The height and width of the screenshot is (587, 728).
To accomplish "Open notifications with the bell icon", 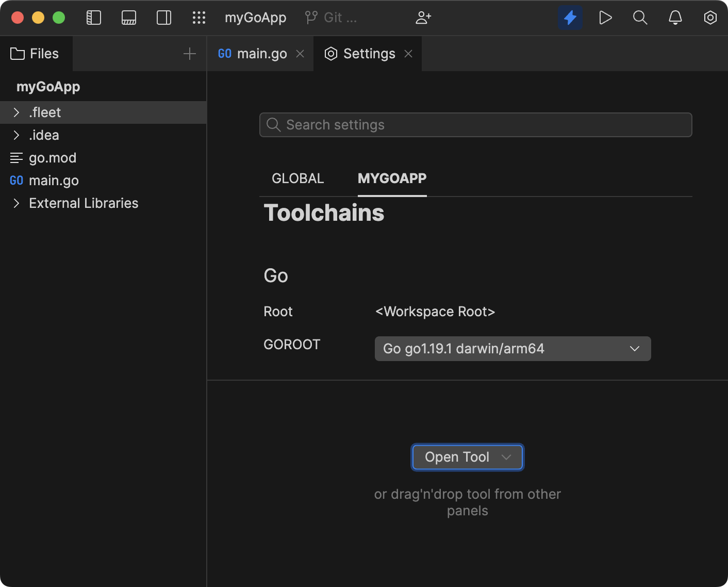I will pyautogui.click(x=675, y=17).
